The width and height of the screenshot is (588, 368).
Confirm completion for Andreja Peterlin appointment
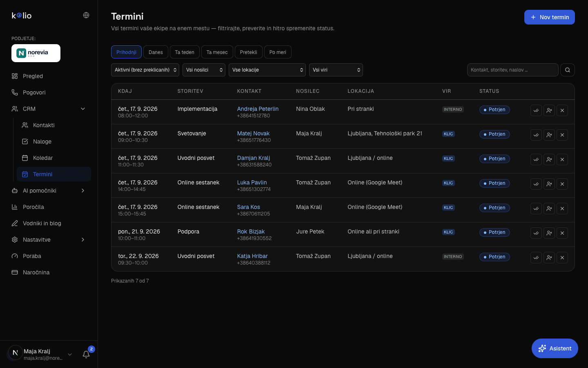[536, 110]
